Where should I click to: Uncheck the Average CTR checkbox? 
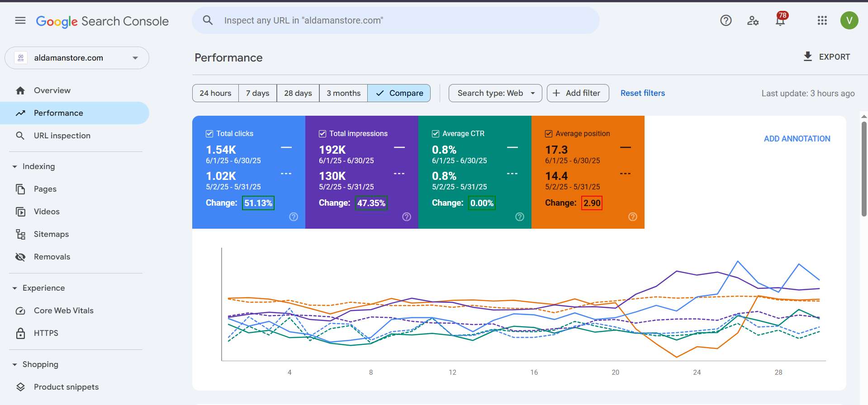click(x=436, y=134)
